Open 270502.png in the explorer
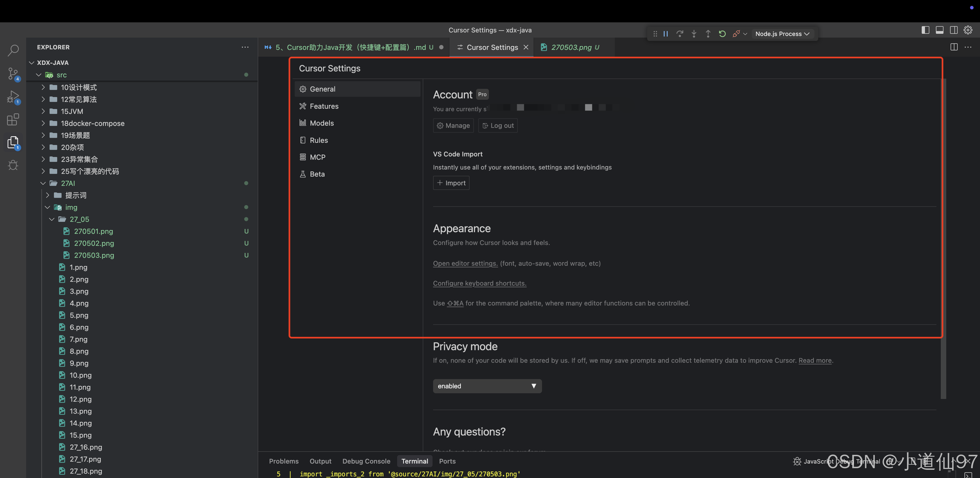The width and height of the screenshot is (980, 478). [94, 243]
